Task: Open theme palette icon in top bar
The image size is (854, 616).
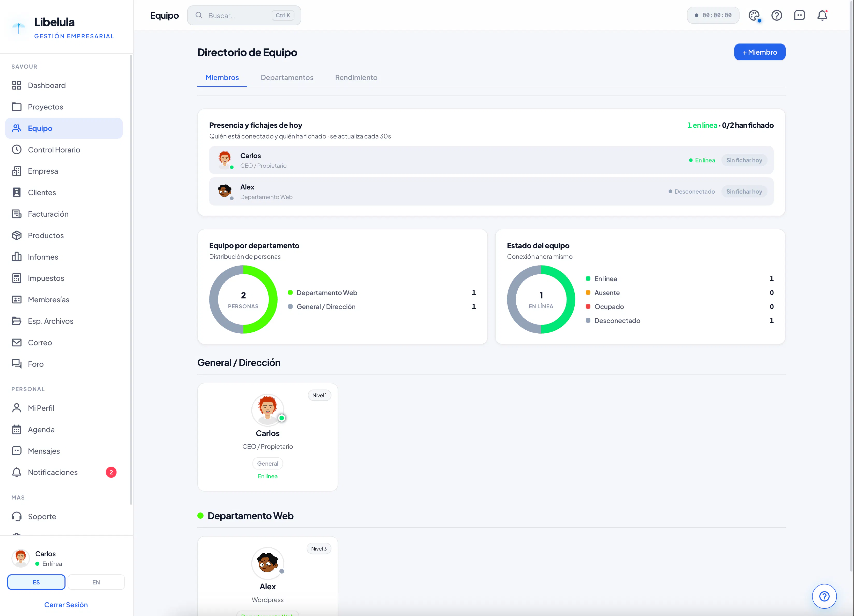Action: click(x=754, y=16)
